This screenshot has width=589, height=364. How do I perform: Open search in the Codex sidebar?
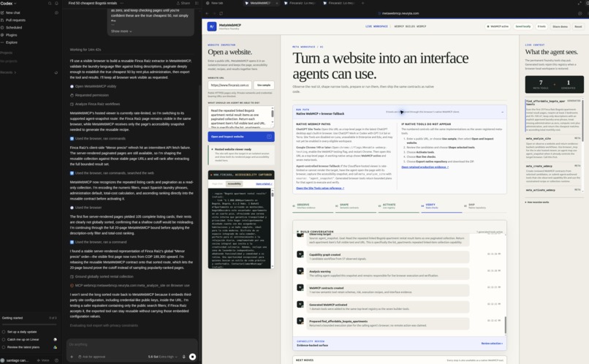[x=50, y=4]
